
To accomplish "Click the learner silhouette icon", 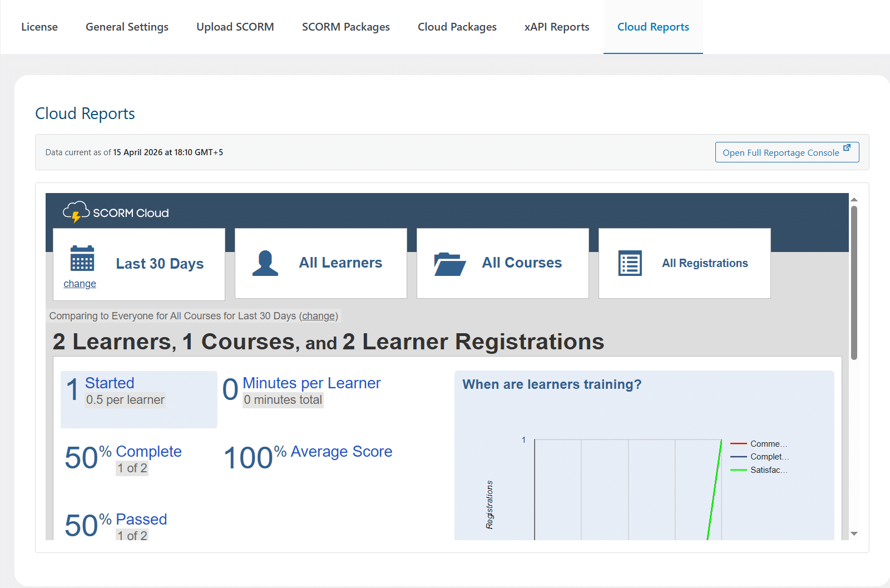I will click(x=265, y=263).
